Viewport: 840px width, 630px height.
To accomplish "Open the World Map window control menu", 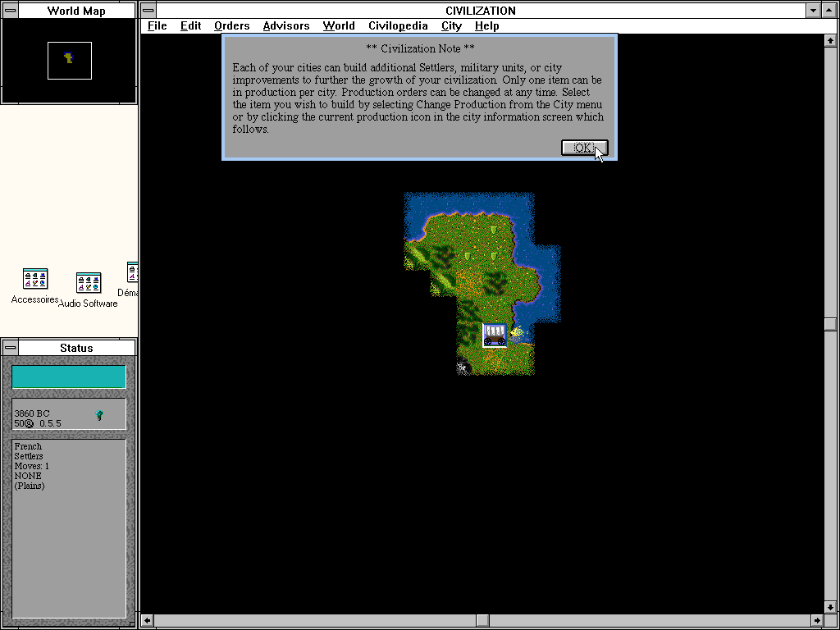I will (x=10, y=11).
